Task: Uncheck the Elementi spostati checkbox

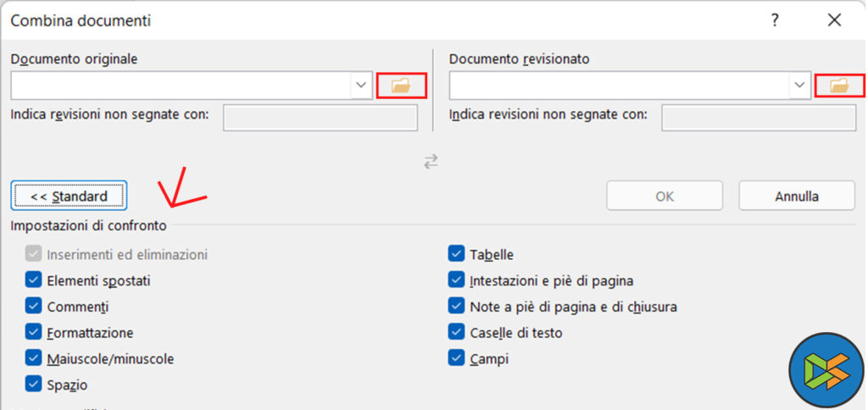Action: tap(34, 280)
